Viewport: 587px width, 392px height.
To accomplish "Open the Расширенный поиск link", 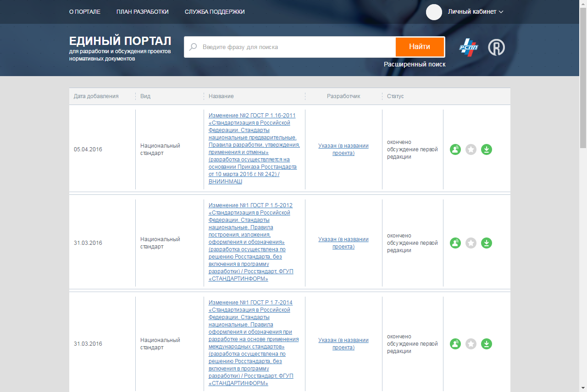I will [x=415, y=65].
